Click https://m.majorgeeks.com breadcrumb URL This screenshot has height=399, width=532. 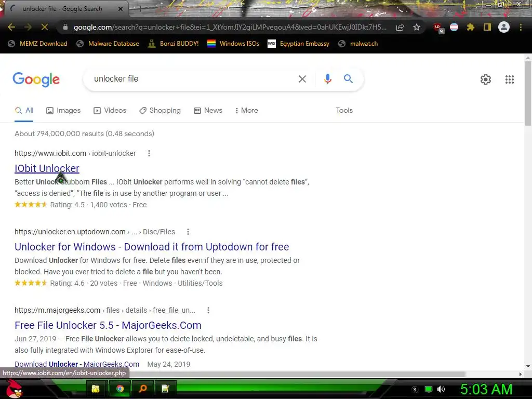point(57,310)
